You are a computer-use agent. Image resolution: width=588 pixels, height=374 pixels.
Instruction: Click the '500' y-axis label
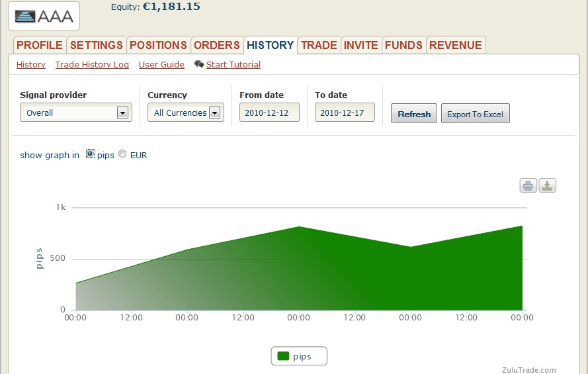tap(58, 258)
